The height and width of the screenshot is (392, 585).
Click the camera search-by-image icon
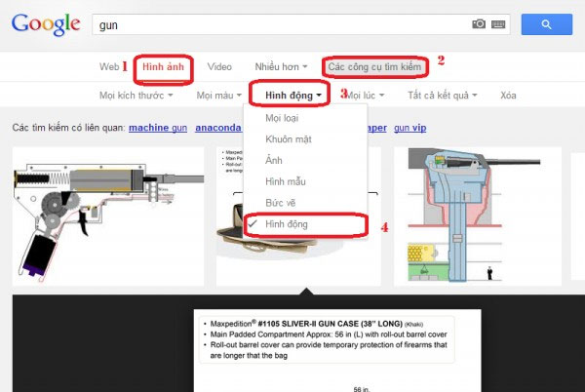click(x=479, y=23)
